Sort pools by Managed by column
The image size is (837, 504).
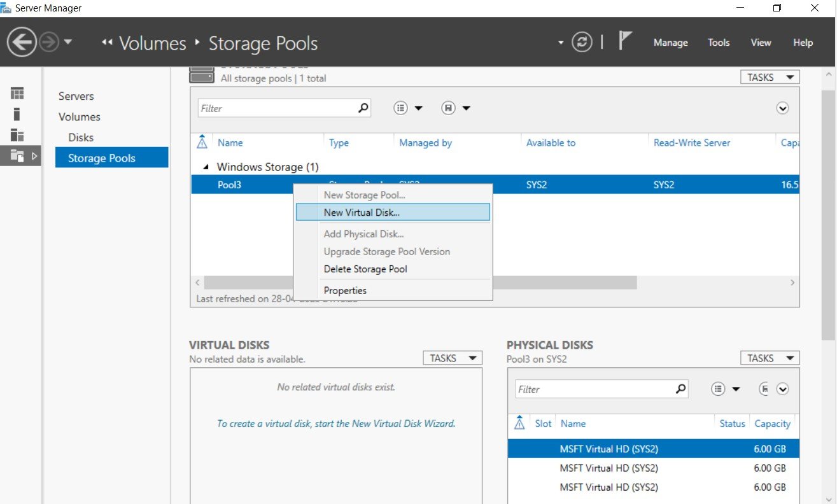pos(425,143)
